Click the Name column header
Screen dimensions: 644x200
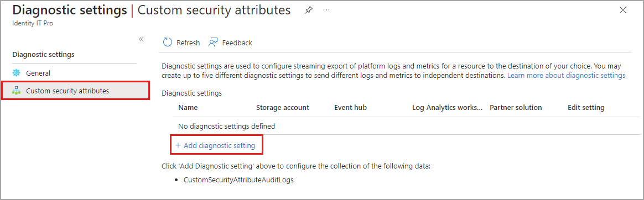tap(188, 107)
